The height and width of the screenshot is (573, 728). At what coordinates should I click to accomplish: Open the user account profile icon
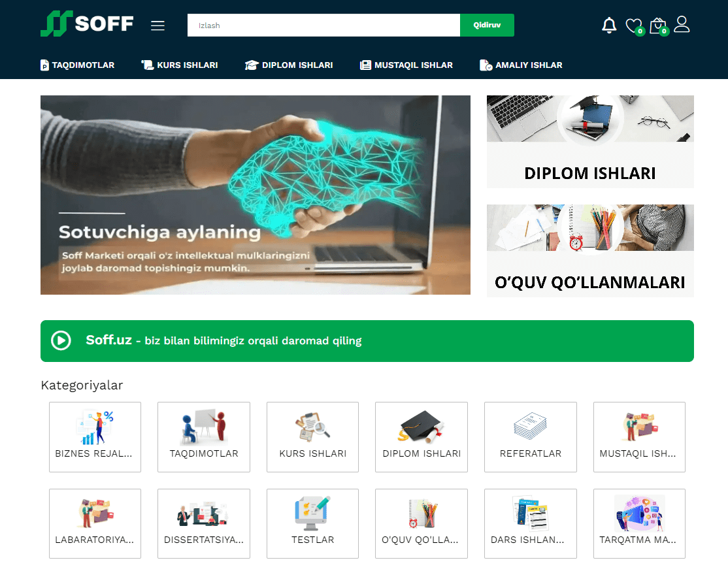pyautogui.click(x=682, y=24)
